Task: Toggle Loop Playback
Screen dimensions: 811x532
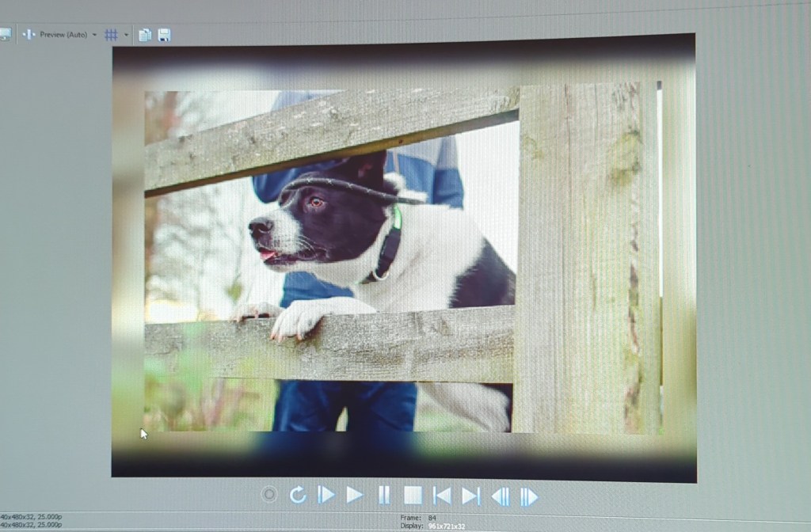Action: coord(298,496)
